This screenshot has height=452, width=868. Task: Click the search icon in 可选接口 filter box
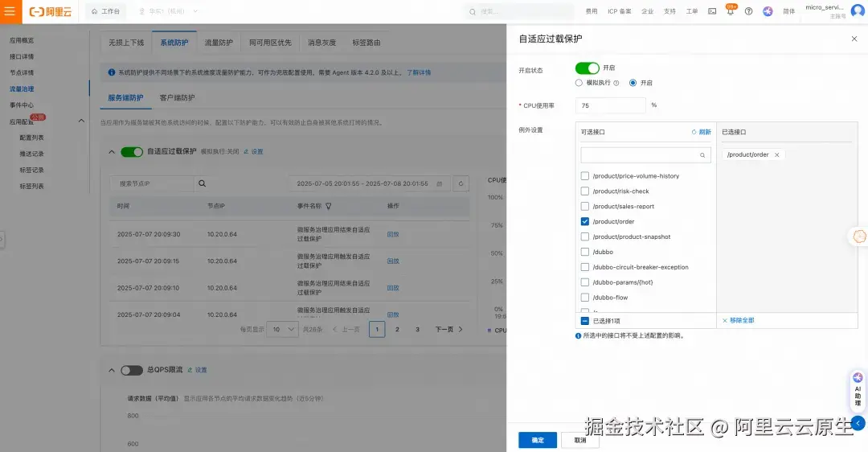tap(702, 155)
